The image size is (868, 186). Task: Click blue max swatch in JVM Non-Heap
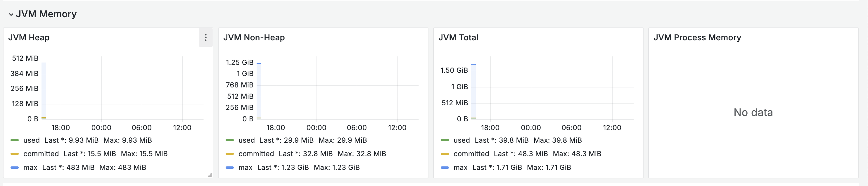(230, 168)
